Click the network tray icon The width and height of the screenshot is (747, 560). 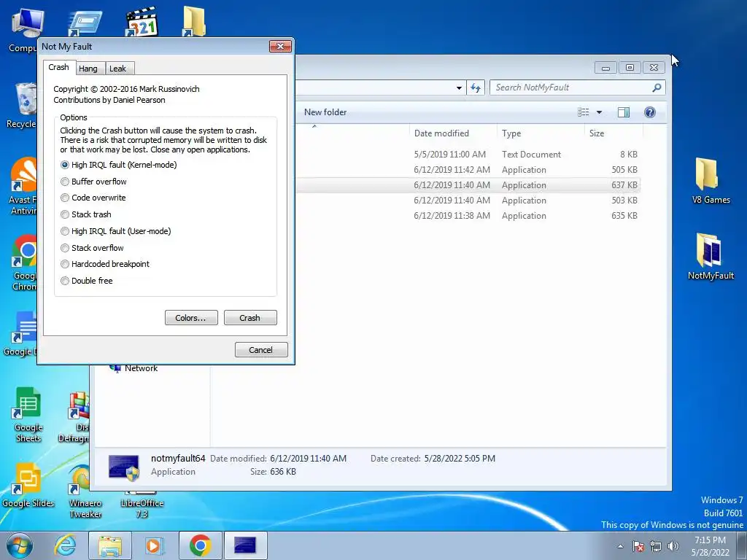656,546
